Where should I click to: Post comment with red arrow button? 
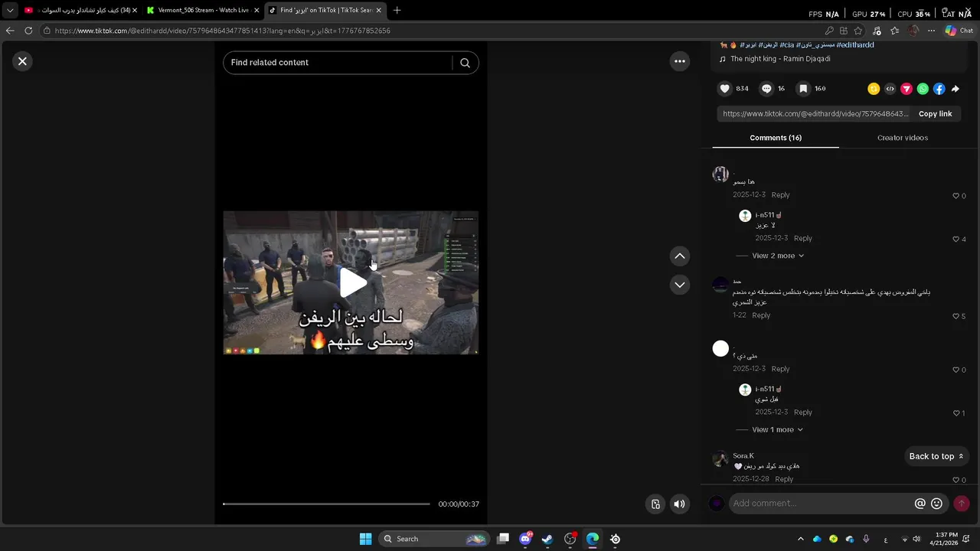tap(962, 504)
